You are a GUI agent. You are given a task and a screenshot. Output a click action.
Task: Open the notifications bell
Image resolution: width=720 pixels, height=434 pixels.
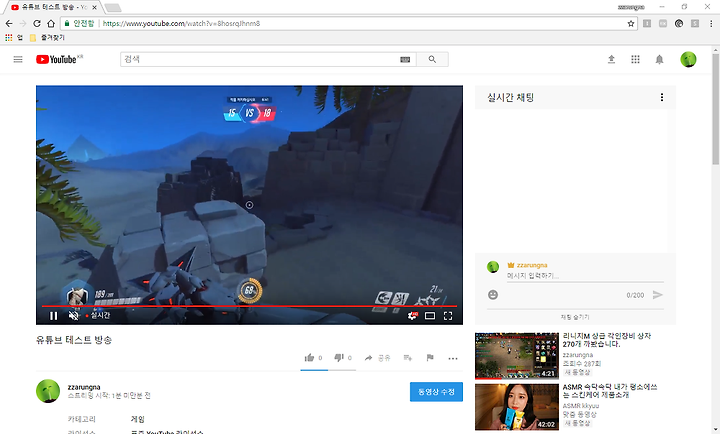(659, 59)
